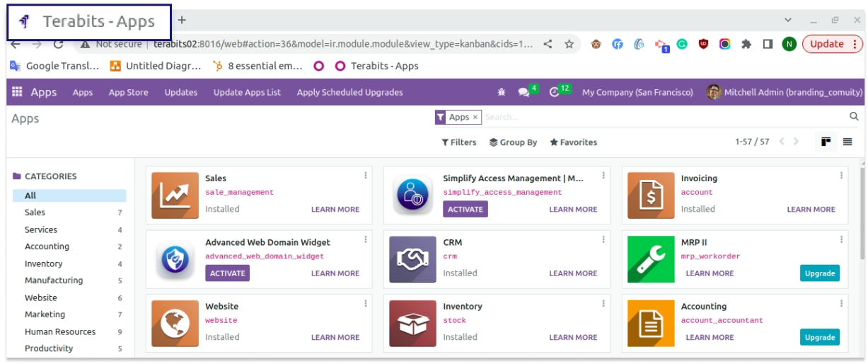This screenshot has height=364, width=868.
Task: Open the Simplify Access Management card options menu
Action: (x=603, y=176)
